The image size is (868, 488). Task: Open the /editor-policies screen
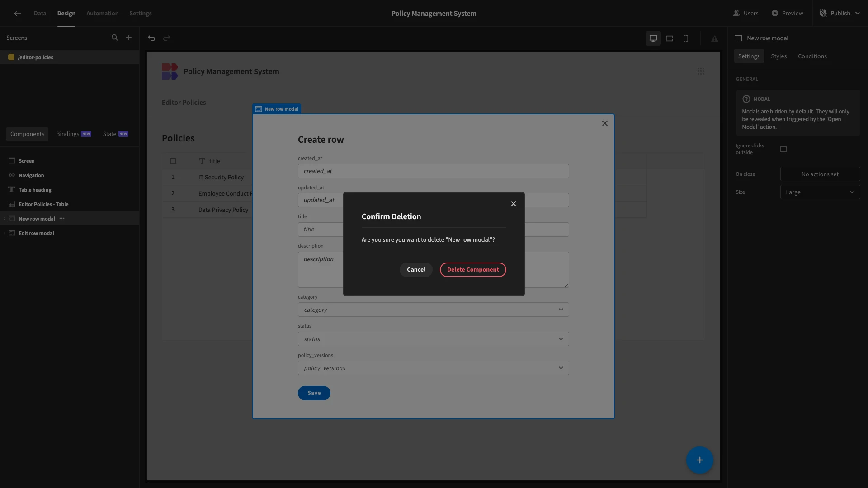coord(70,57)
